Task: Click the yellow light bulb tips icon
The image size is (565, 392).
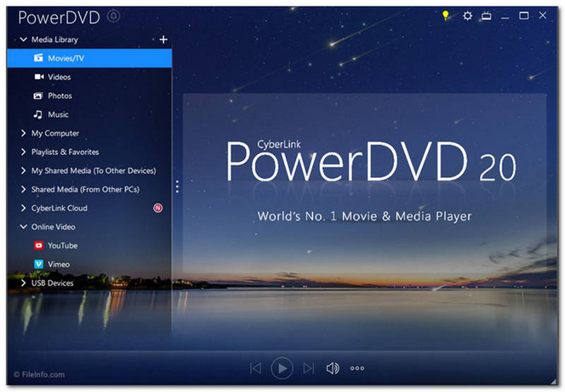Action: [446, 16]
